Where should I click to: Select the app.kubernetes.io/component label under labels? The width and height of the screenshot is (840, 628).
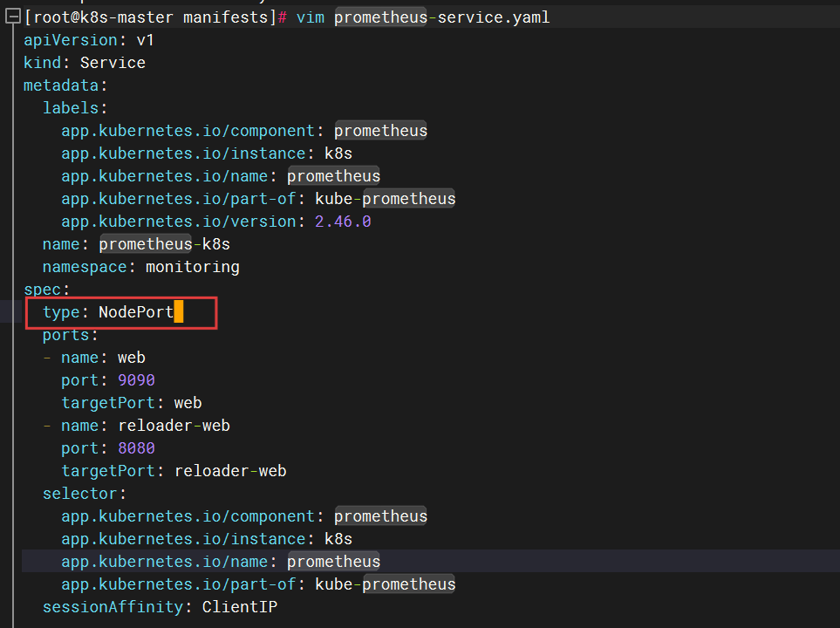pyautogui.click(x=244, y=130)
